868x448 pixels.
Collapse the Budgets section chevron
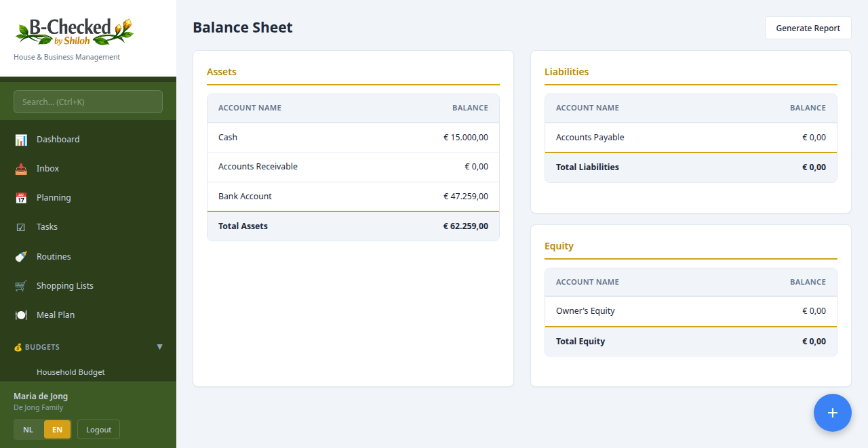160,347
